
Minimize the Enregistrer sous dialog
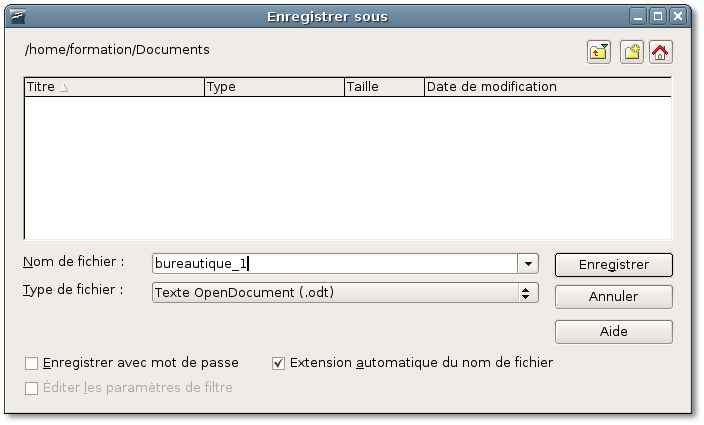tap(638, 17)
